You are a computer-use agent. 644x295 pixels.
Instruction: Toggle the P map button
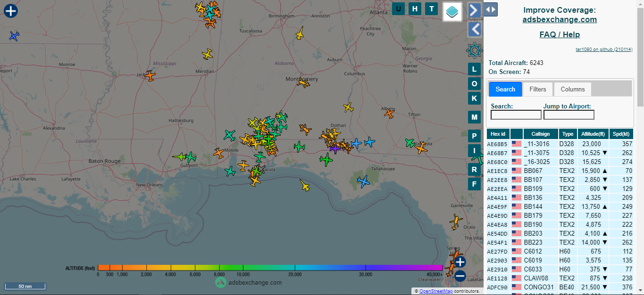474,137
